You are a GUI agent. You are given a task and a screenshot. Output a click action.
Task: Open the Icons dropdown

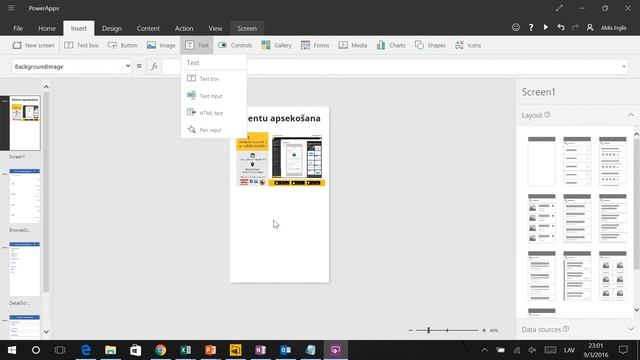point(468,45)
